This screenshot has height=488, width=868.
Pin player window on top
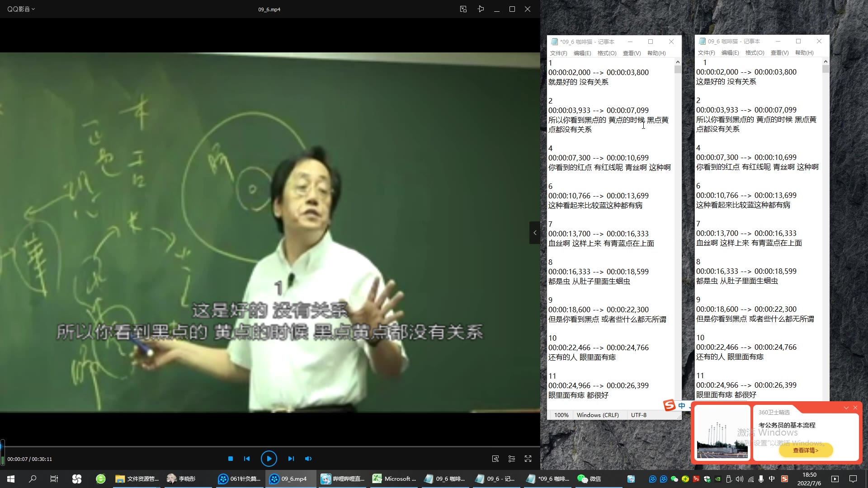(x=481, y=9)
